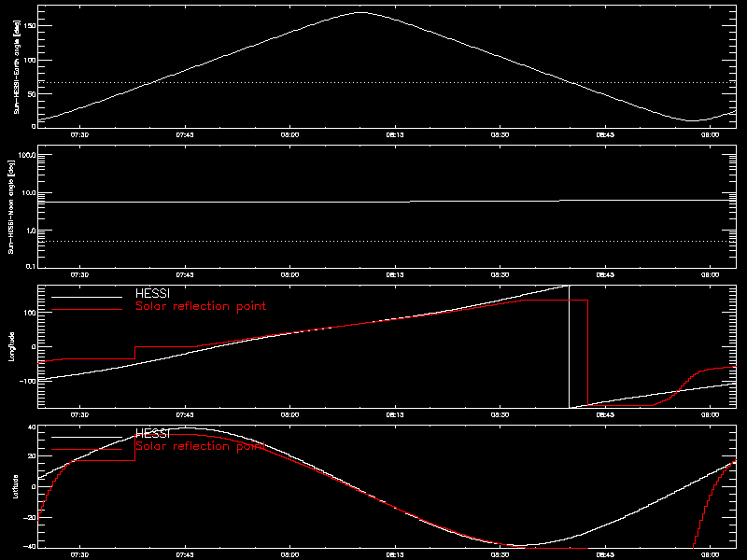The image size is (747, 560).
Task: Select the red legend line sample in Longitude plot
Action: click(x=87, y=310)
